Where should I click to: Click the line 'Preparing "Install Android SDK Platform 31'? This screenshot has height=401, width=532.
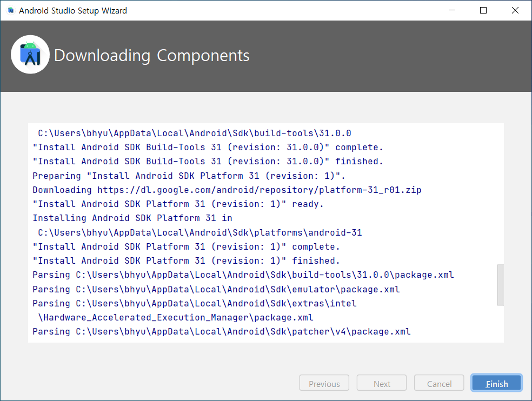tap(189, 176)
